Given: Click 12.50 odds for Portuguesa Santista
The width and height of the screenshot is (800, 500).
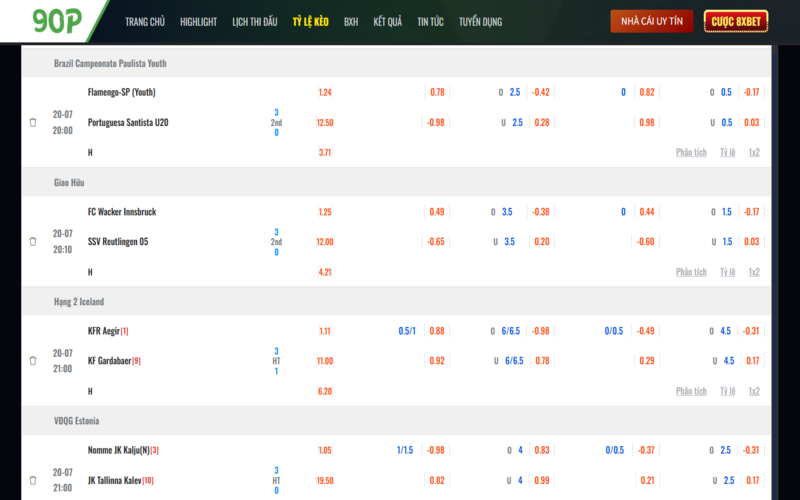Looking at the screenshot, I should (x=325, y=122).
